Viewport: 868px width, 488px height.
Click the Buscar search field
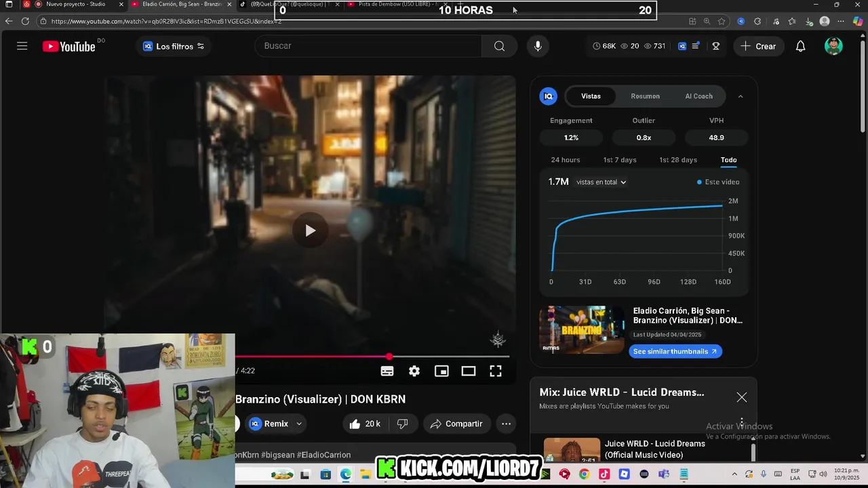click(x=368, y=46)
